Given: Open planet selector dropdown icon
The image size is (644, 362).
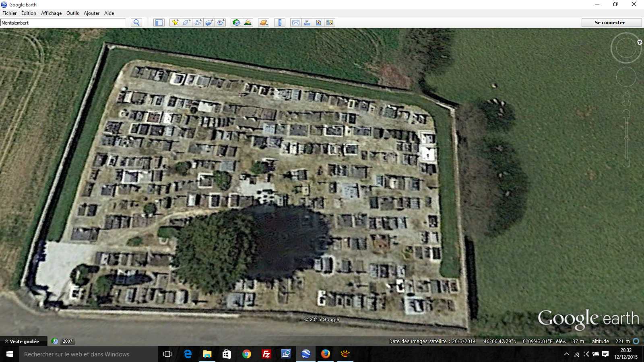Looking at the screenshot, I should (264, 23).
